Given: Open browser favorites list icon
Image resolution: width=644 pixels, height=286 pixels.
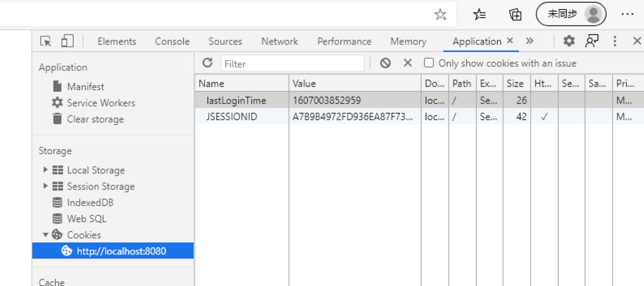Looking at the screenshot, I should (x=479, y=15).
